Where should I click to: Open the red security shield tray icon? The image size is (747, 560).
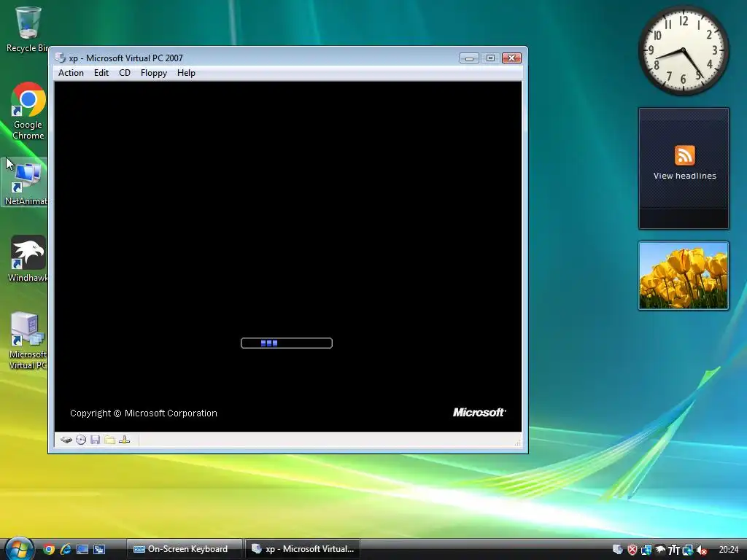632,550
